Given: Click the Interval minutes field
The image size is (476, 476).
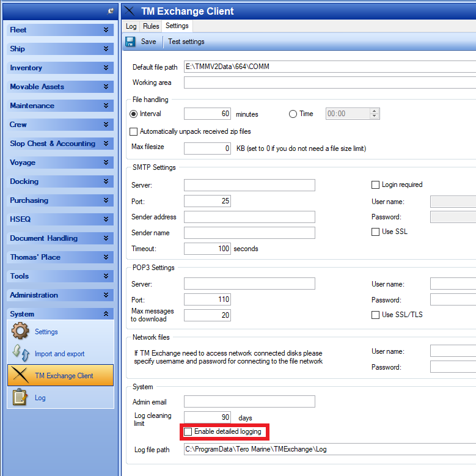Looking at the screenshot, I should pos(207,114).
